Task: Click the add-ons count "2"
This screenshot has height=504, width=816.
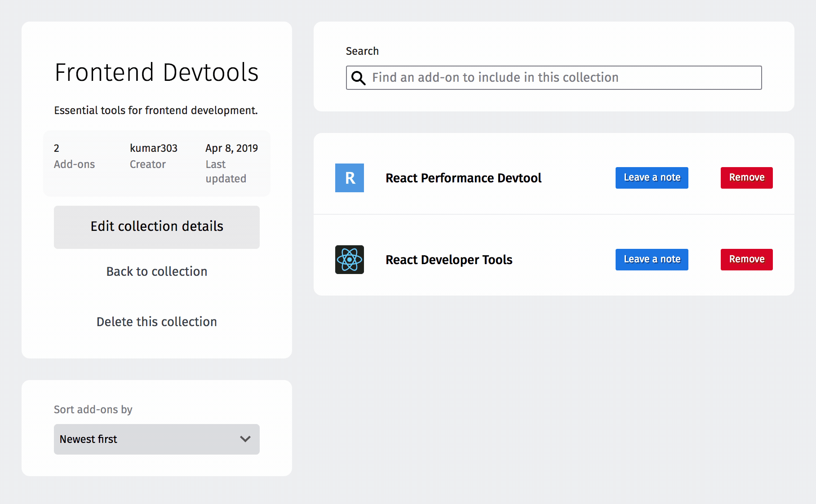Action: pos(57,148)
